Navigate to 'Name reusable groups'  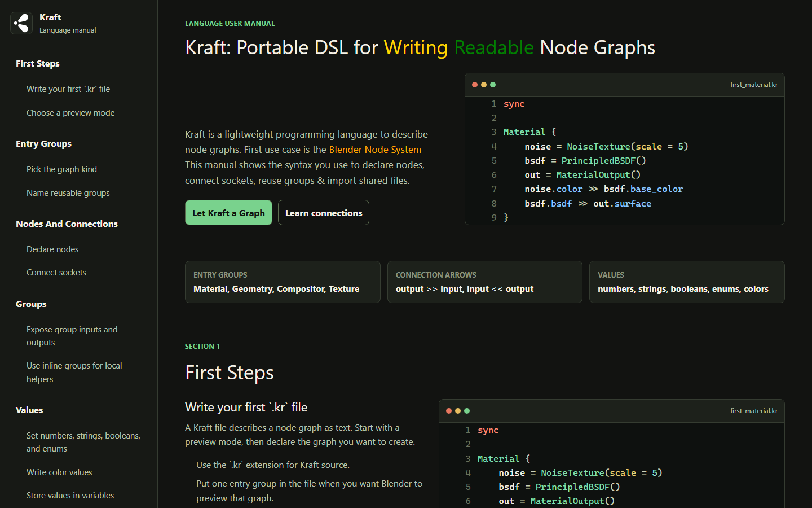click(x=68, y=193)
